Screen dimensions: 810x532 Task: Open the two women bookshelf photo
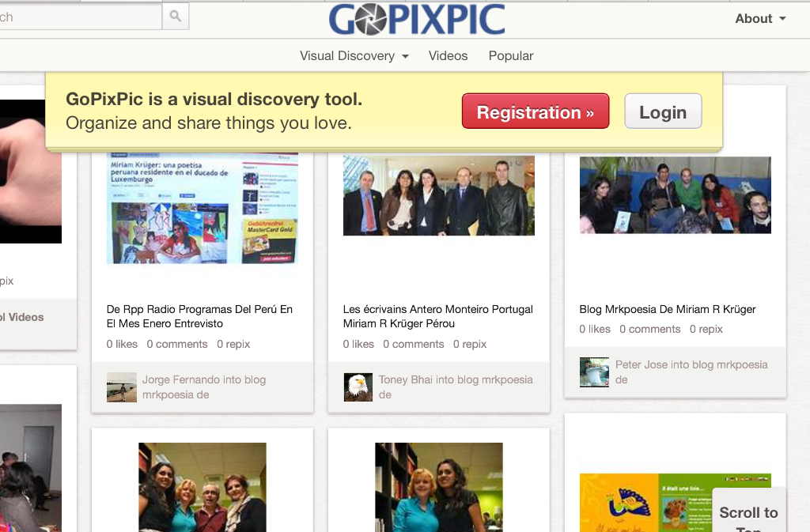pyautogui.click(x=439, y=487)
